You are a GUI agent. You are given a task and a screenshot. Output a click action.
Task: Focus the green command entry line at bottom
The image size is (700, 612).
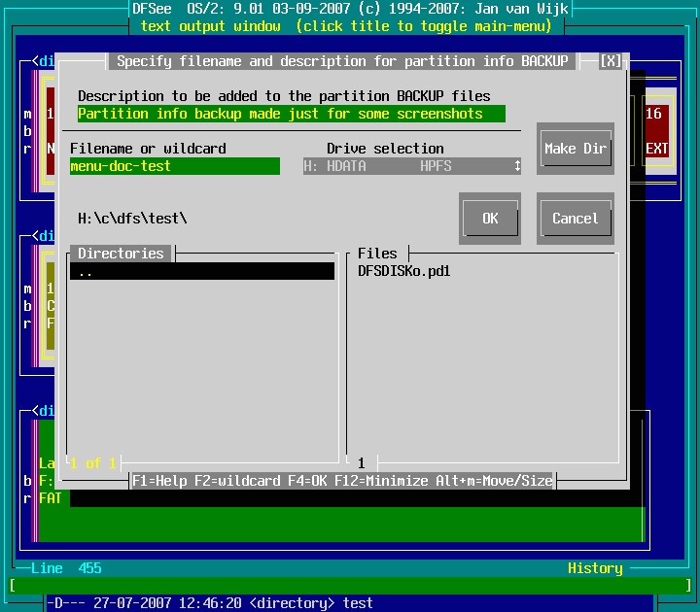350,586
